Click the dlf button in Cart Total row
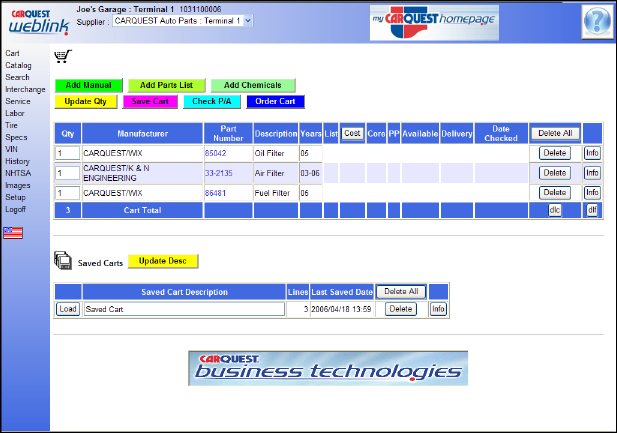 click(592, 210)
